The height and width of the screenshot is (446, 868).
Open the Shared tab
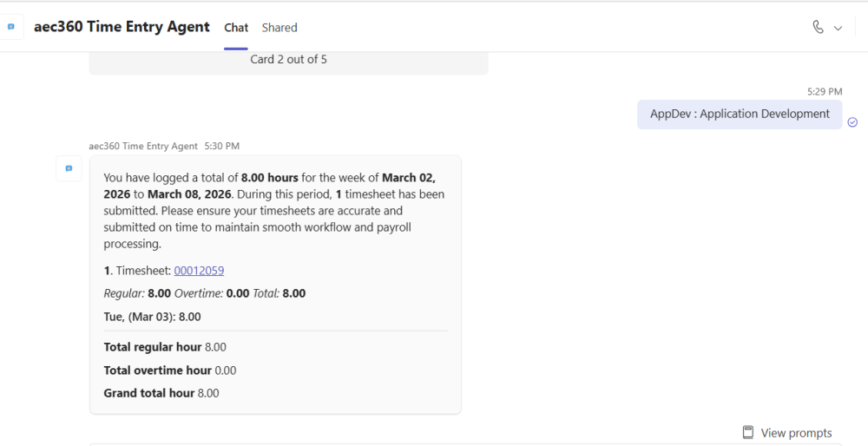(x=279, y=28)
